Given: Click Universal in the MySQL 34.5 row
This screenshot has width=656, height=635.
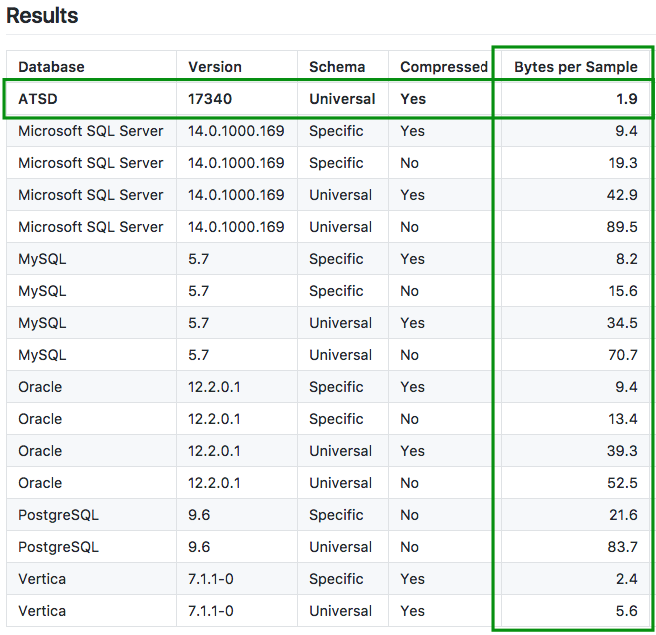Looking at the screenshot, I should pos(341,323).
